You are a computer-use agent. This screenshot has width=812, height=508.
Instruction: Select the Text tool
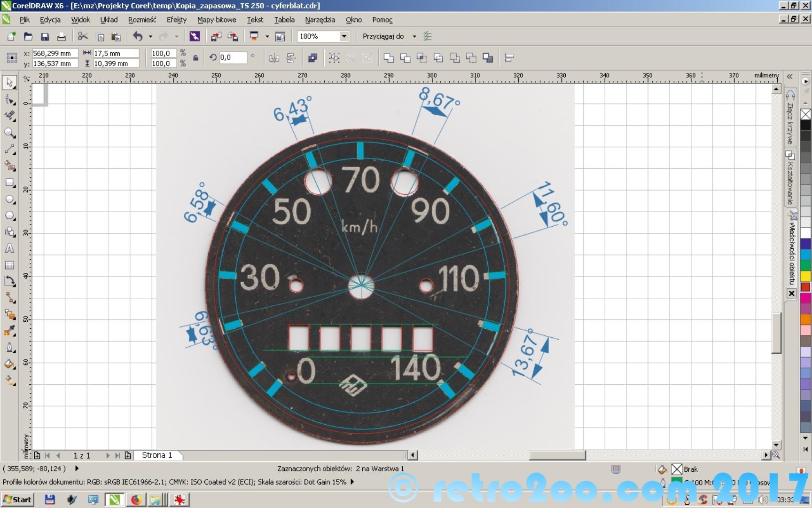pyautogui.click(x=9, y=248)
